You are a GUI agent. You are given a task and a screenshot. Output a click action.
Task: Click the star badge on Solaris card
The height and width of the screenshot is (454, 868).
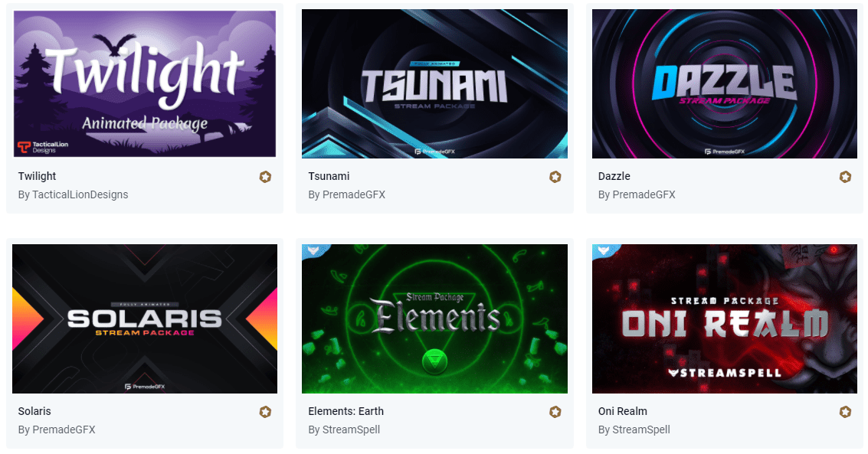265,412
